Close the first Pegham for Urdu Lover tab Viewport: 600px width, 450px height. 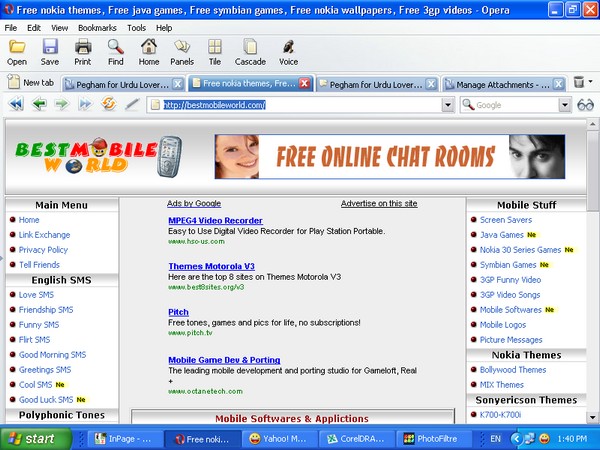(177, 84)
